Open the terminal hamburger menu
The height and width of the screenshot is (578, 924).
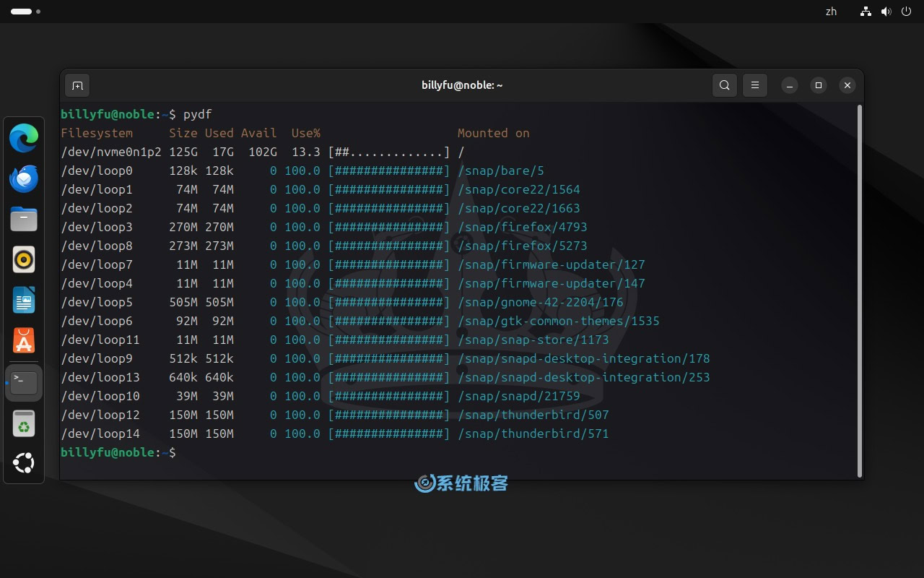[755, 85]
